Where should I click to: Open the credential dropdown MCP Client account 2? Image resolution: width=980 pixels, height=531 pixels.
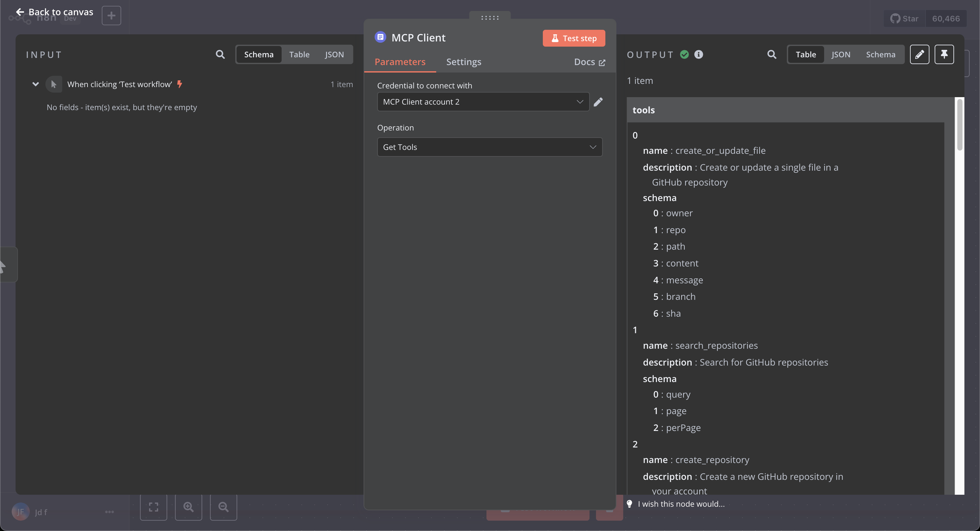pos(483,101)
